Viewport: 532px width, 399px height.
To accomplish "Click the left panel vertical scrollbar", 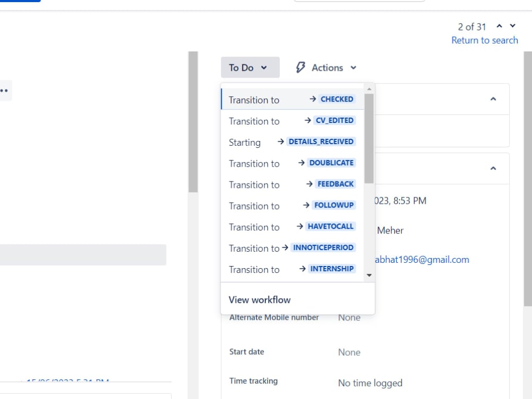I will (193, 122).
